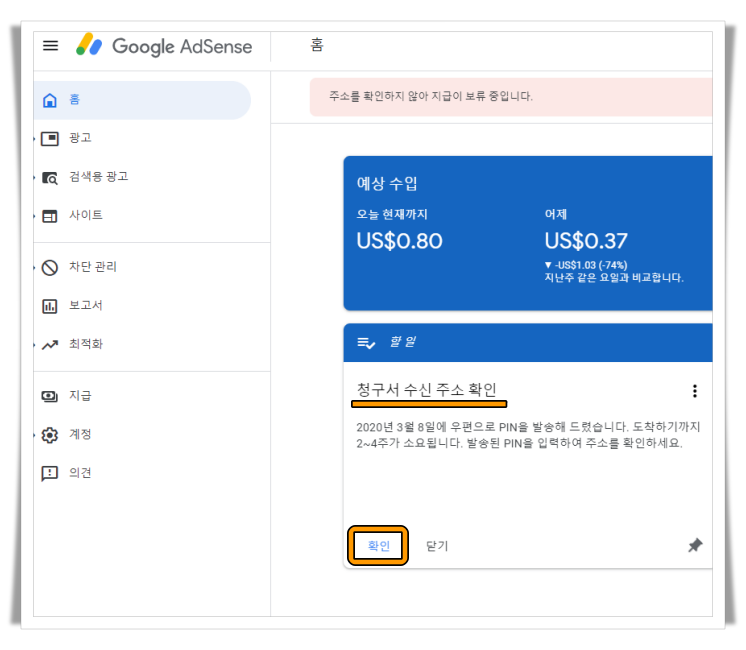
Task: Click the 광고 ads icon
Action: 50,138
